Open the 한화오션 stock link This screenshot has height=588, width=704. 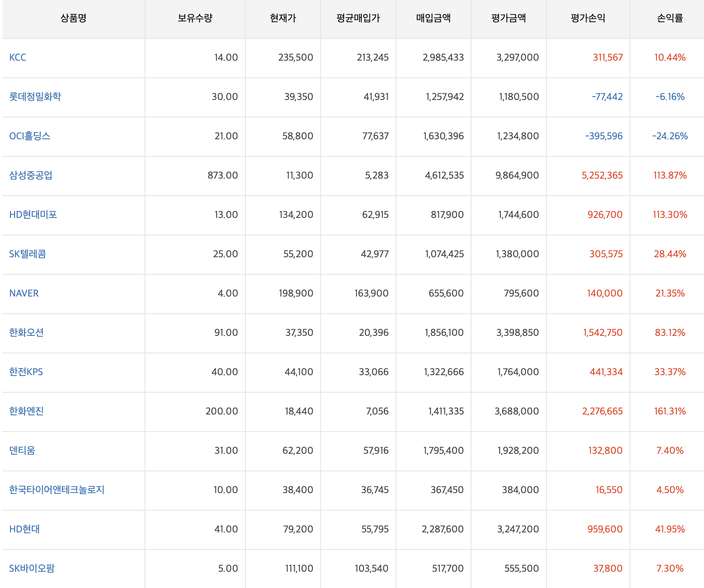[x=26, y=333]
